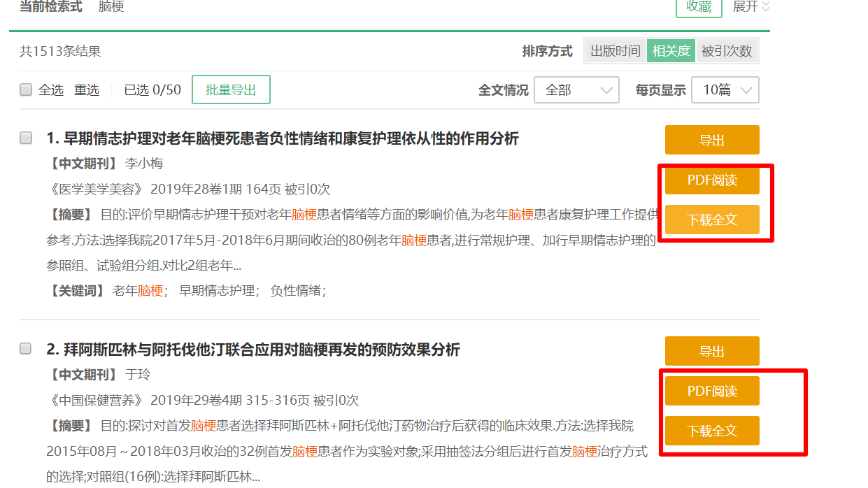Click the 收藏 button at top

(x=698, y=7)
